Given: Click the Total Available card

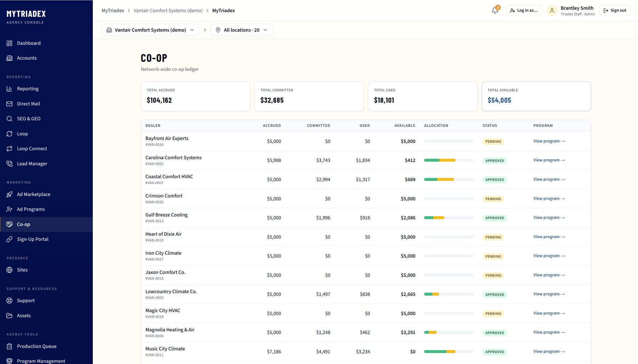Looking at the screenshot, I should click(536, 96).
